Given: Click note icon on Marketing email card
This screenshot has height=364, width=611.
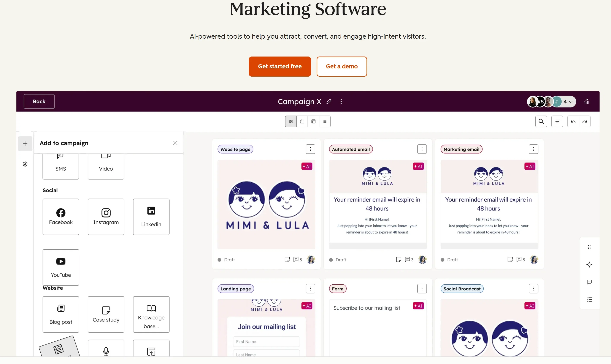Looking at the screenshot, I should tap(510, 260).
